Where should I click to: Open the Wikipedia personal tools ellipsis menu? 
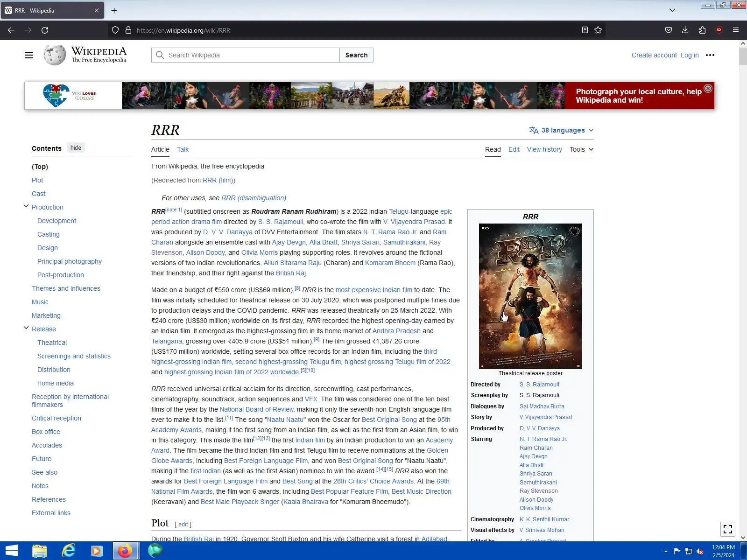point(710,55)
